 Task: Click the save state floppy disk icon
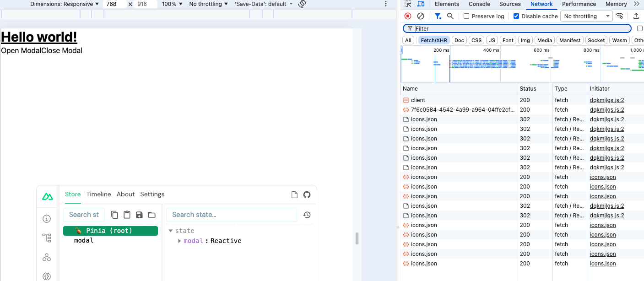point(140,215)
